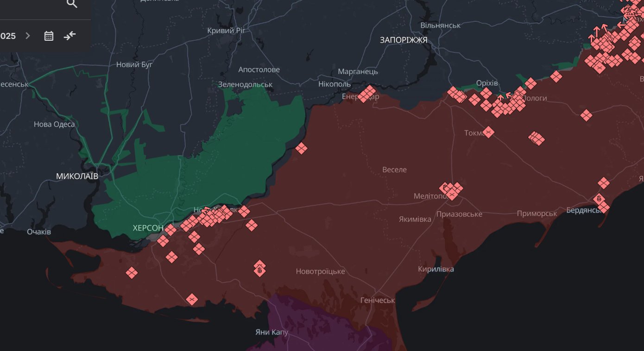Open the calendar date picker
Image resolution: width=644 pixels, height=351 pixels.
(x=49, y=36)
